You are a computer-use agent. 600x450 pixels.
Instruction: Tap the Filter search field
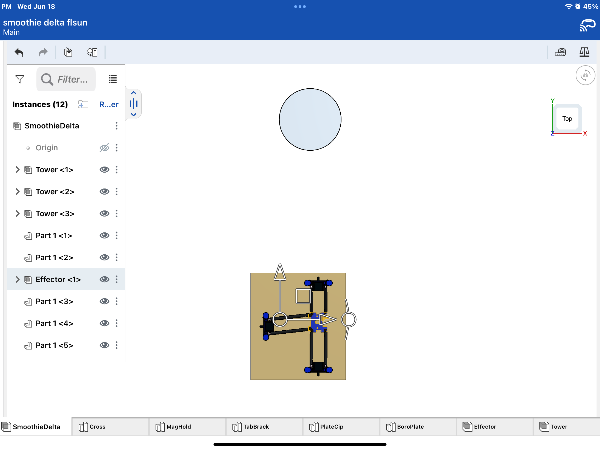click(x=70, y=78)
